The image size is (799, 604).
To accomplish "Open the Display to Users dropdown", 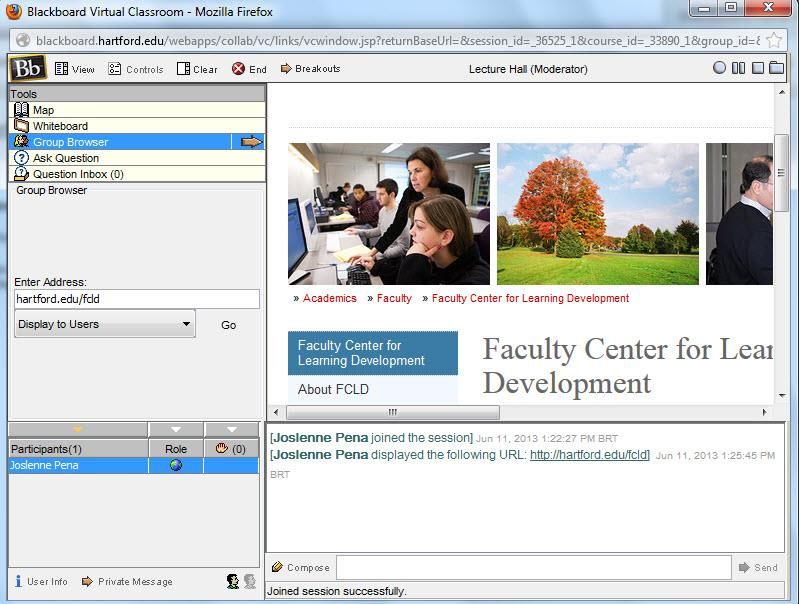I will tap(104, 324).
